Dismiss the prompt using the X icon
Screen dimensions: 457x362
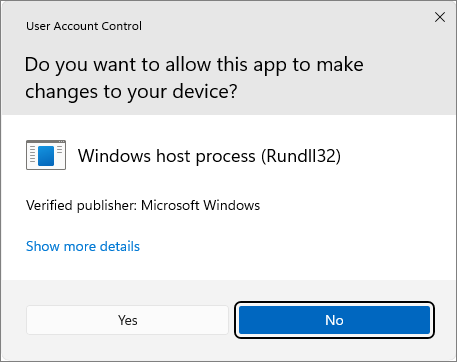tap(440, 17)
